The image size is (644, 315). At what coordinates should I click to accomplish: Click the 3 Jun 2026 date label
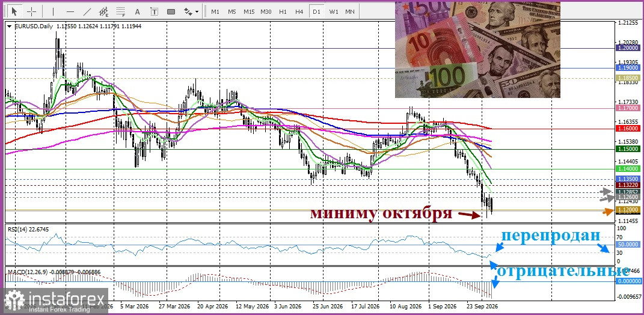(x=287, y=307)
